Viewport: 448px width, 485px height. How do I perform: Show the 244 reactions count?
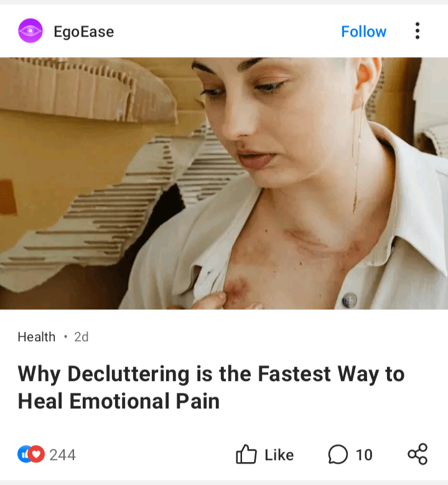[62, 455]
